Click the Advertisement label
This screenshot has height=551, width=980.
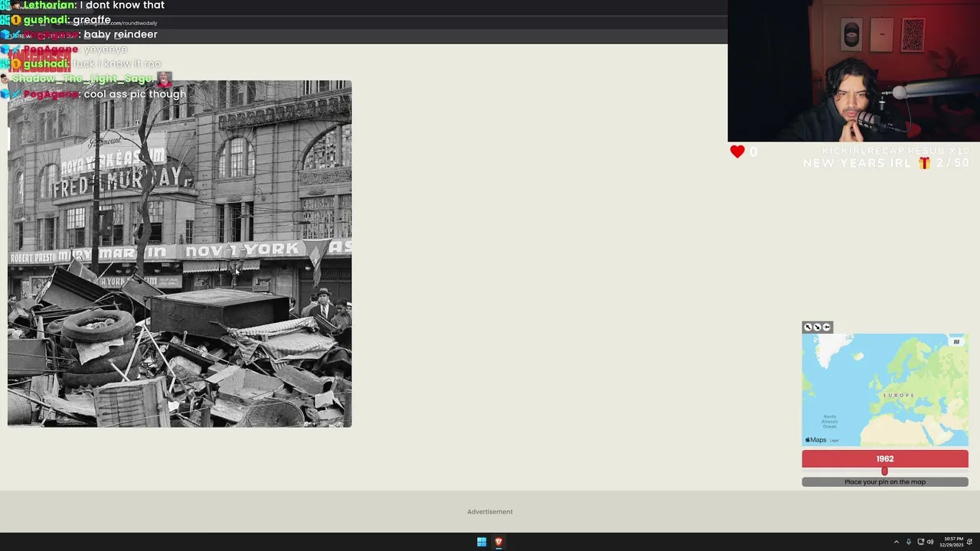(x=490, y=512)
